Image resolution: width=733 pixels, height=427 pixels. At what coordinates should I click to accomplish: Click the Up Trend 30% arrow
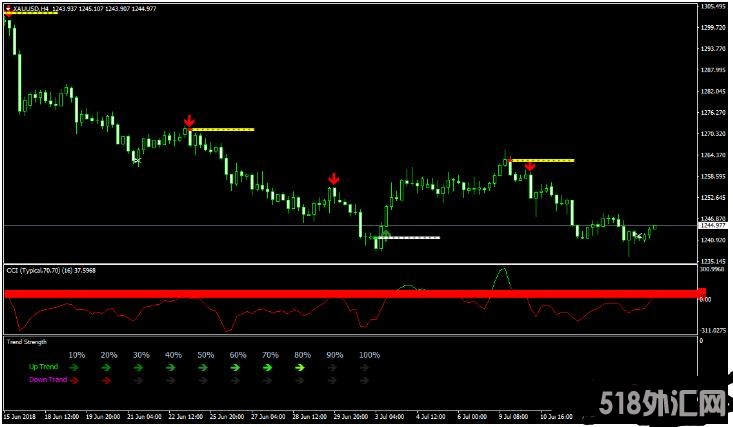coord(138,368)
